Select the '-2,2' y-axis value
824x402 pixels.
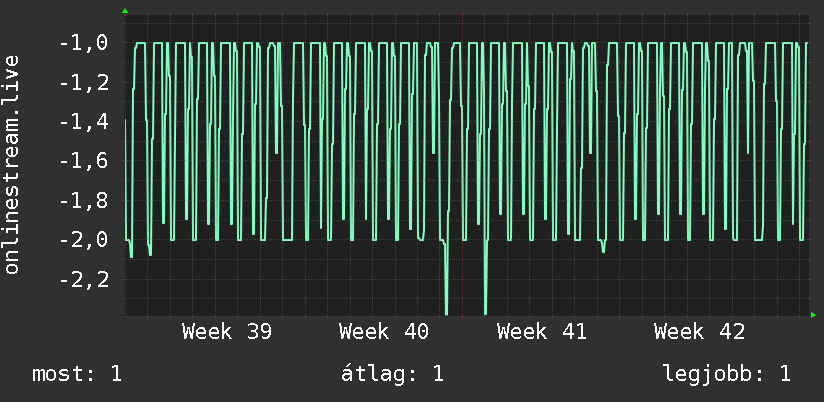[x=84, y=280]
